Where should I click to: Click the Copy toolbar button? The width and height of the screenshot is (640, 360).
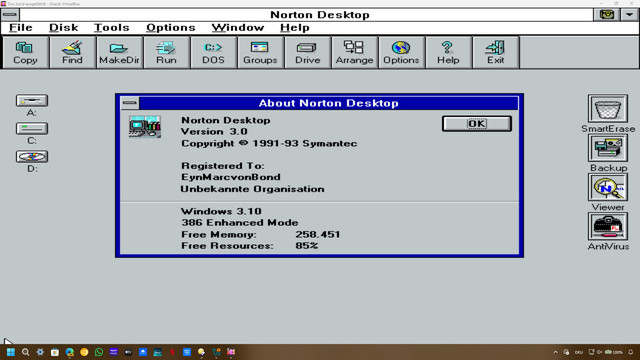tap(25, 52)
